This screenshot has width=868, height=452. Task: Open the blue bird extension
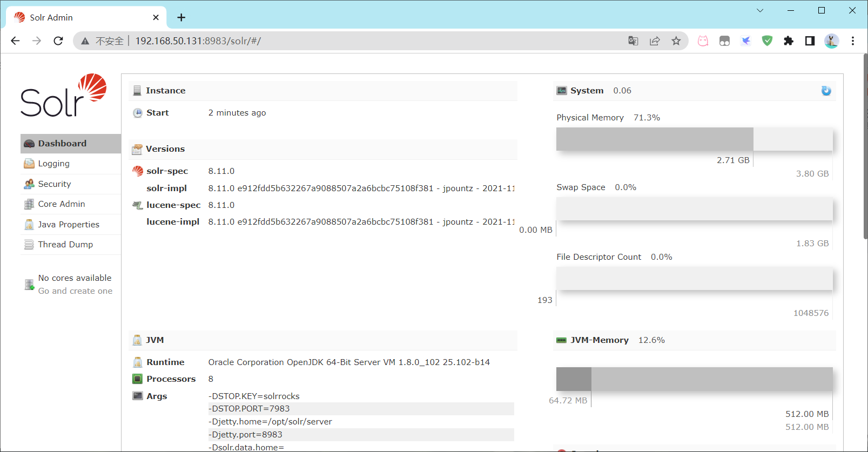tap(746, 41)
